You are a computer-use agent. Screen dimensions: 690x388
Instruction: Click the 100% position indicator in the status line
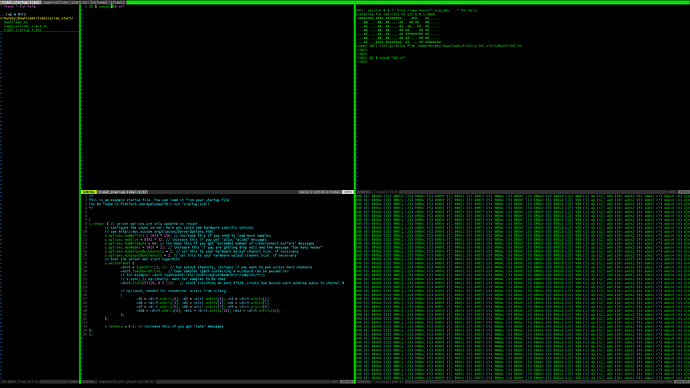click(x=348, y=192)
